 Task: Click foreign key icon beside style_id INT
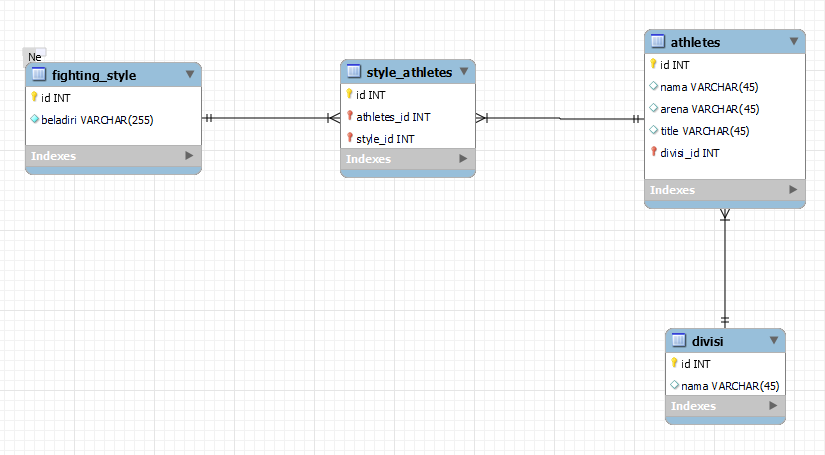[349, 138]
